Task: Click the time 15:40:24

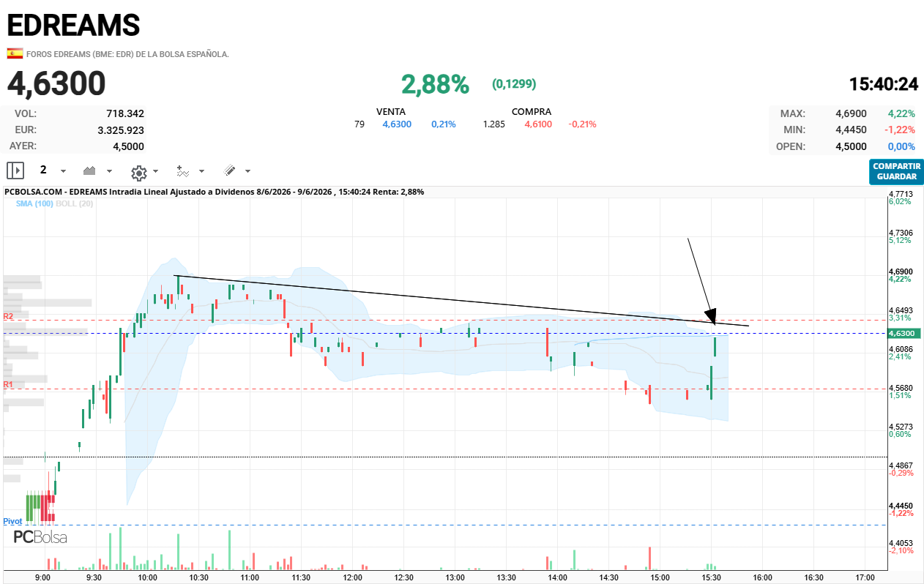Action: click(x=883, y=84)
